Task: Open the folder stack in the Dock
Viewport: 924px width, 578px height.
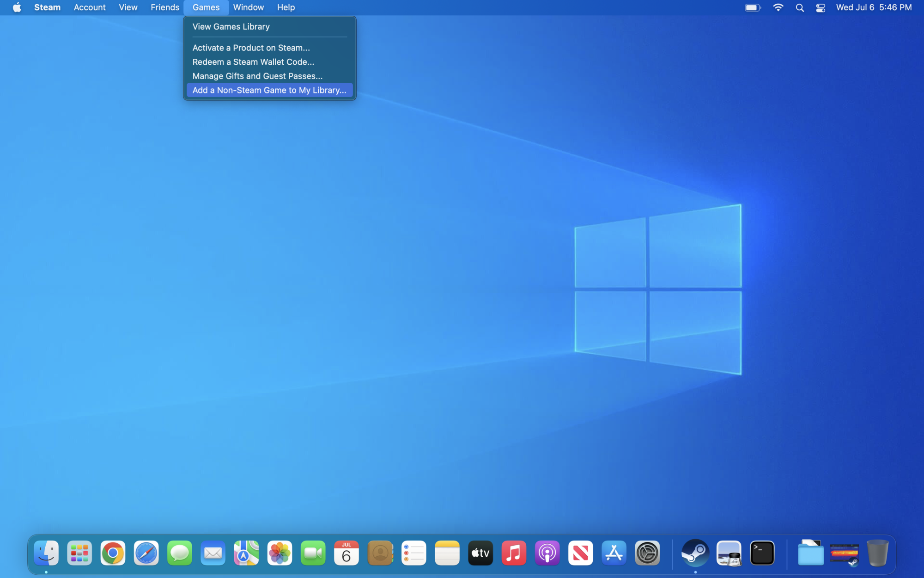Action: [810, 553]
